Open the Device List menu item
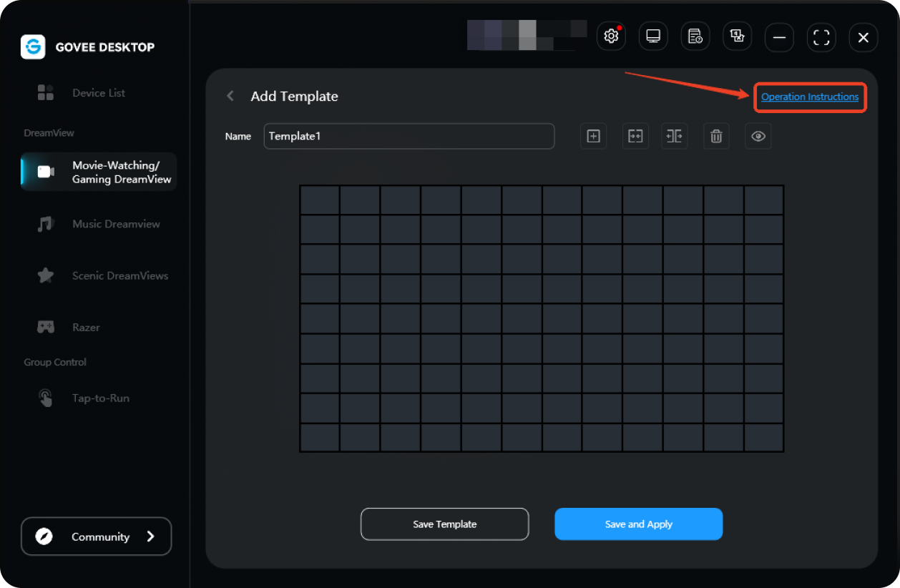Viewport: 900px width, 588px height. (x=99, y=93)
